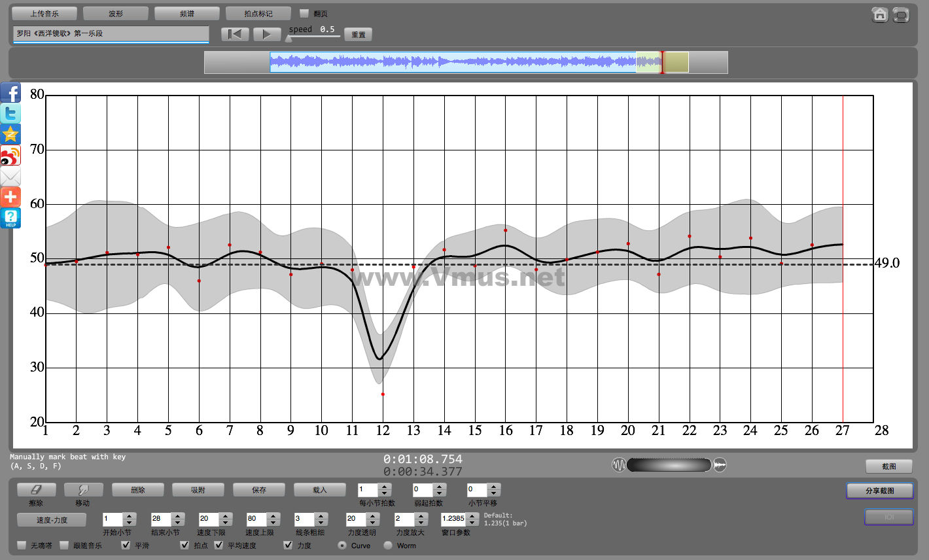
Task: Share via the Weibo icon
Action: [10, 156]
